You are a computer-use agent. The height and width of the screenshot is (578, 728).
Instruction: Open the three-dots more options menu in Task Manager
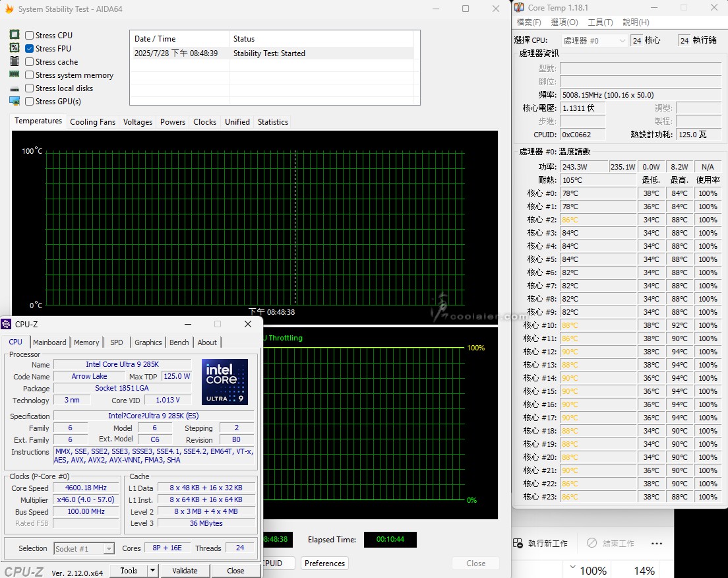657,543
